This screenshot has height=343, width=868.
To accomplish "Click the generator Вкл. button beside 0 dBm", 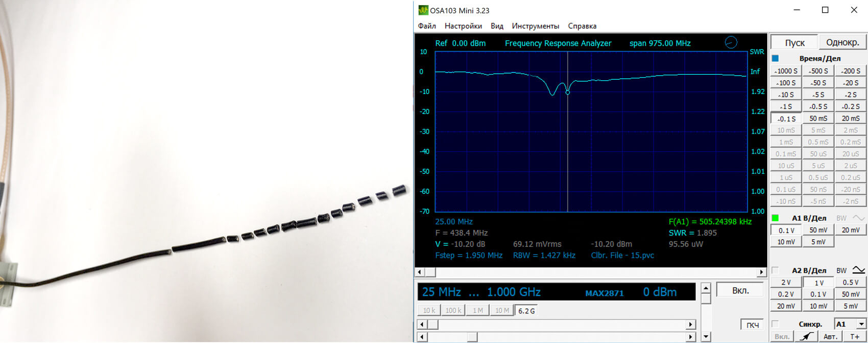I will (x=740, y=290).
